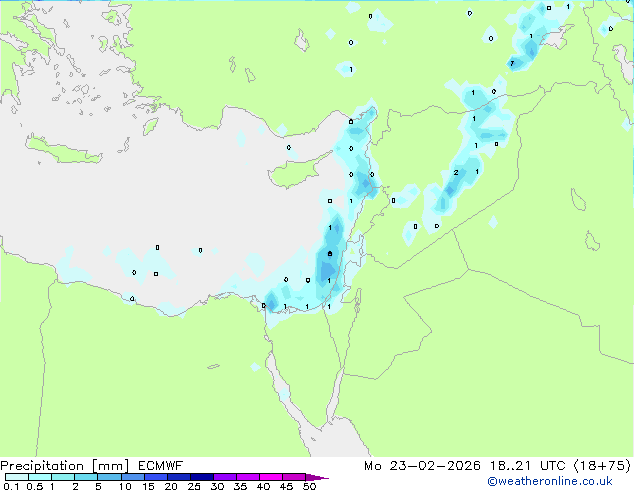
Task: Click the '(18+75)' forecast hour text
Action: (x=602, y=466)
